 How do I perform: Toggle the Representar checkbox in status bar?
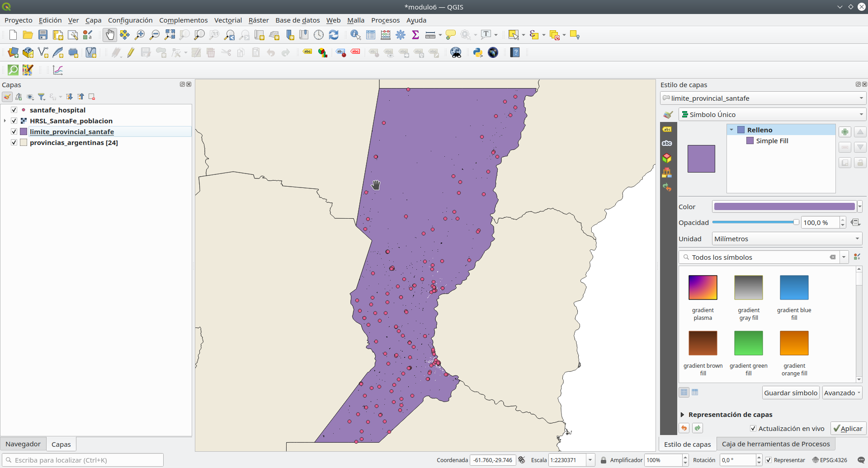769,460
